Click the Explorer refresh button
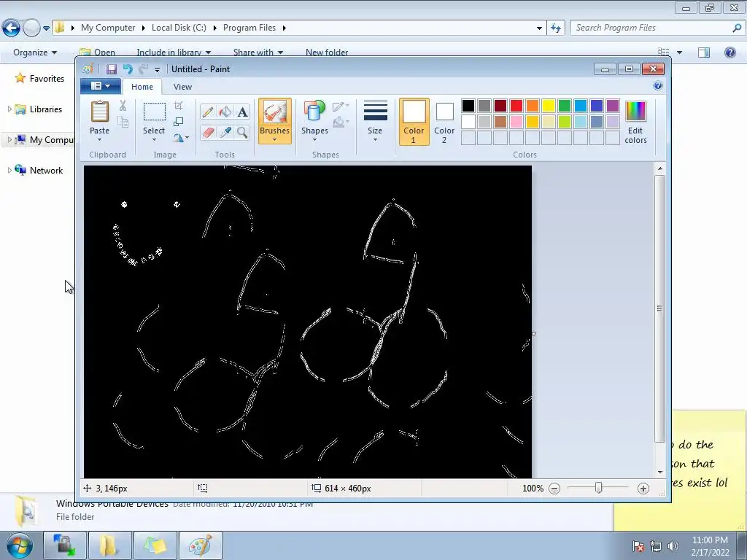This screenshot has height=560, width=747. 555,28
